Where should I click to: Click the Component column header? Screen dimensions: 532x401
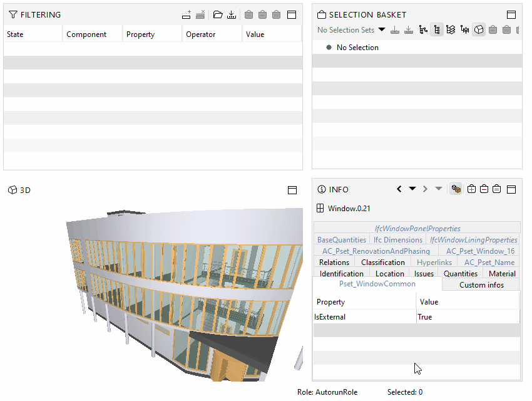pyautogui.click(x=92, y=34)
